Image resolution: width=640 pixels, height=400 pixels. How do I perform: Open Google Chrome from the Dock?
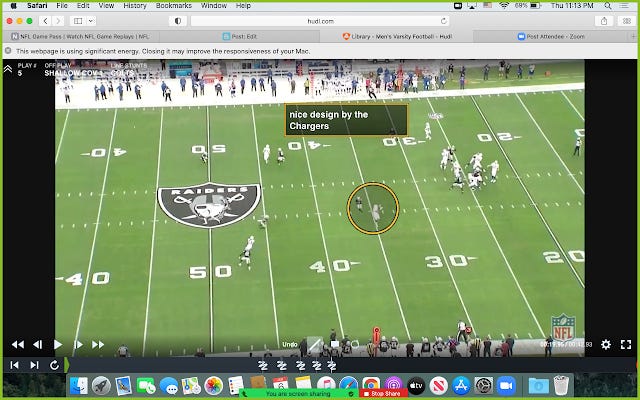click(x=371, y=384)
